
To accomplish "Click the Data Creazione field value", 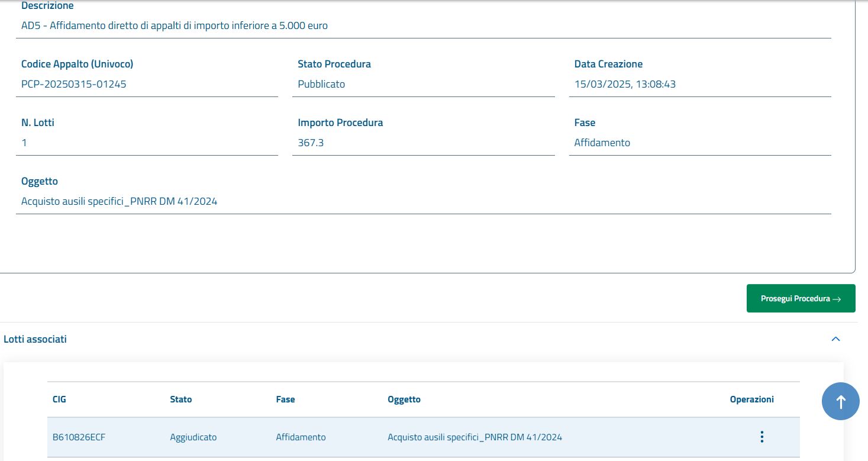I will pyautogui.click(x=625, y=84).
